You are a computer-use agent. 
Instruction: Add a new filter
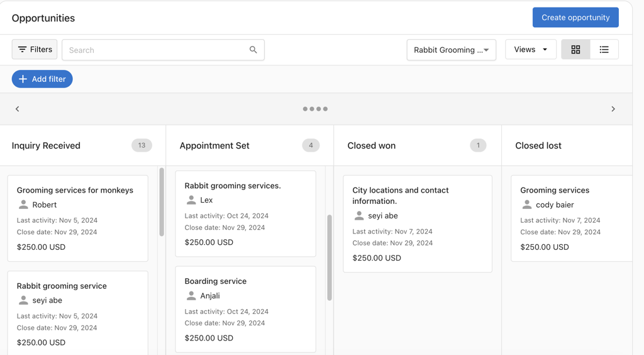pyautogui.click(x=42, y=79)
